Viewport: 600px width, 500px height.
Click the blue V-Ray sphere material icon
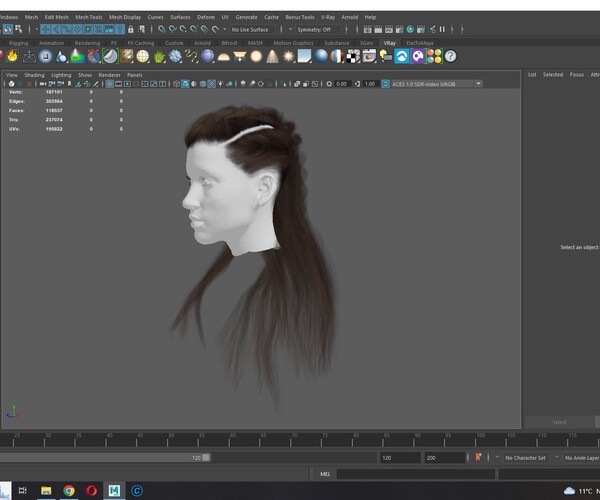point(321,56)
